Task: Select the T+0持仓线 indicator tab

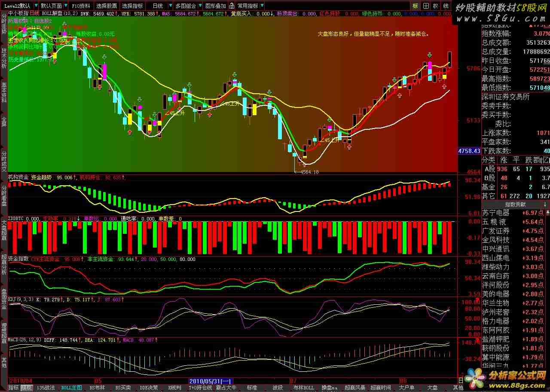Action: click(200, 388)
